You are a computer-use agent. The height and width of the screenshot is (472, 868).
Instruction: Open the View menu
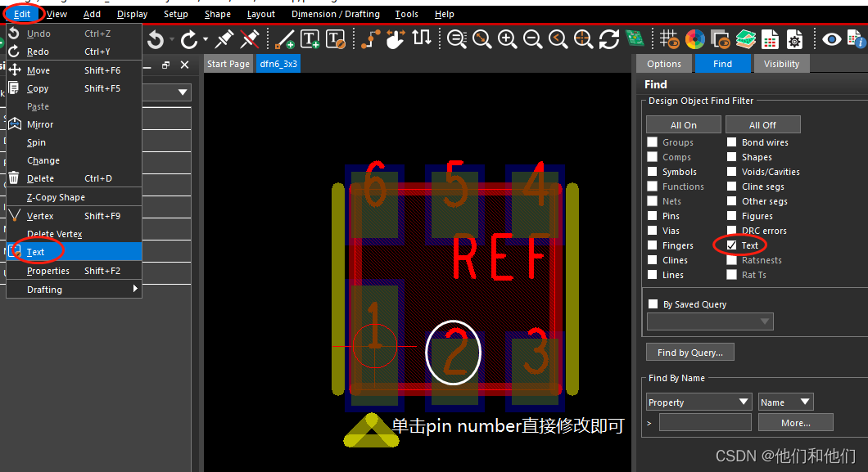point(57,14)
